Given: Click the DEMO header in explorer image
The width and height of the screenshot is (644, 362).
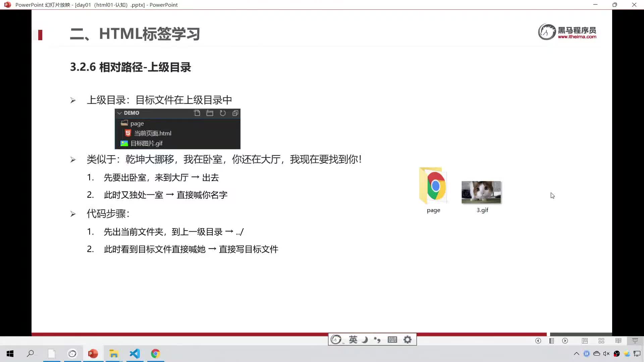Looking at the screenshot, I should coord(131,113).
